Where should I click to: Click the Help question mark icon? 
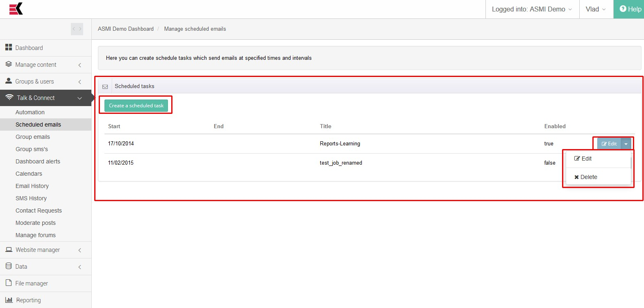click(623, 9)
